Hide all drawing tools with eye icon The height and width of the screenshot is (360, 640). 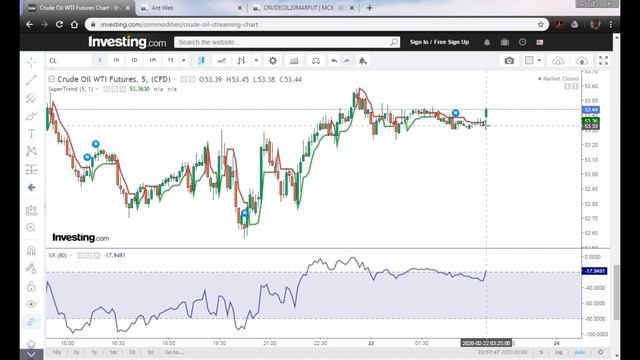31,304
